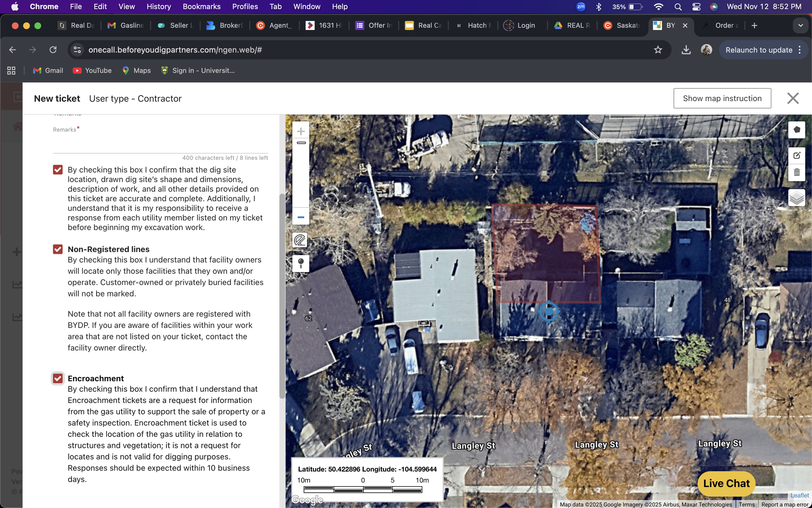Open Chrome's three-dot menu
812x508 pixels.
point(800,50)
